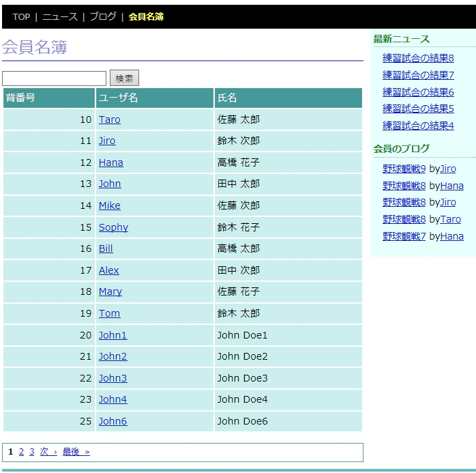Open the John2 user link
Viewport: 476px width, 473px height.
click(x=113, y=356)
